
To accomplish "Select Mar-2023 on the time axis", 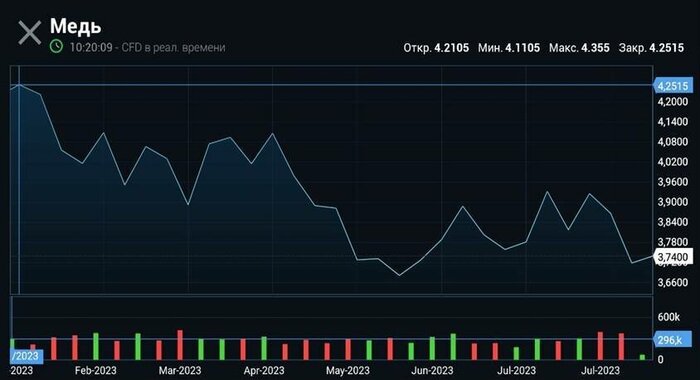I will click(x=180, y=371).
